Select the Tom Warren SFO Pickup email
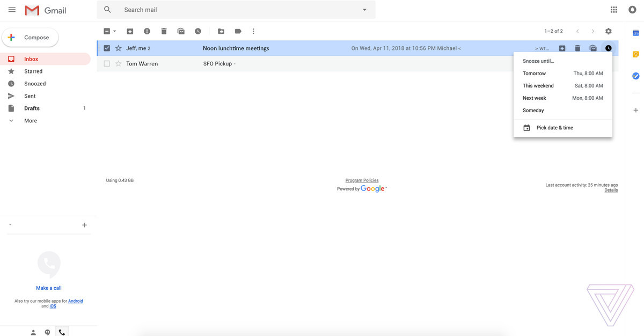The image size is (644, 336). 107,63
